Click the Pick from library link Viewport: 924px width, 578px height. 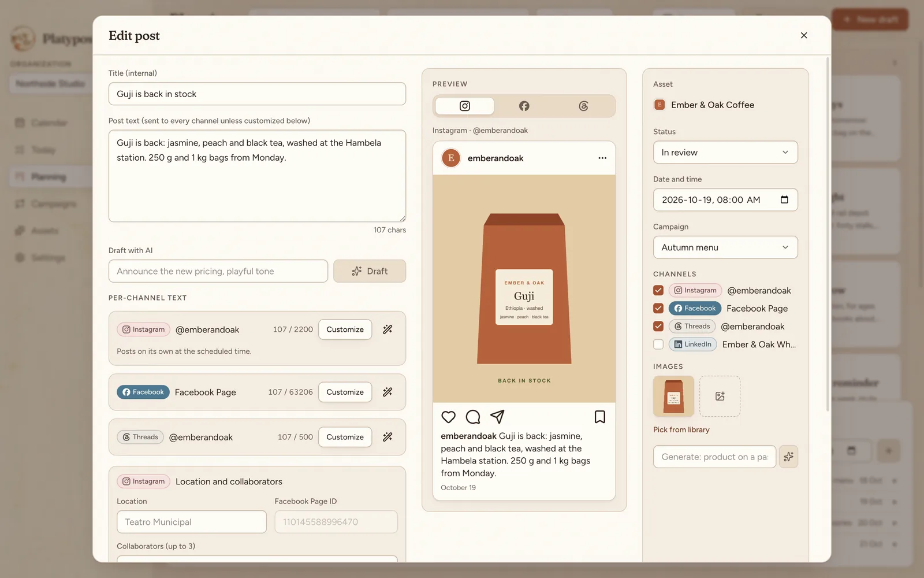point(681,429)
